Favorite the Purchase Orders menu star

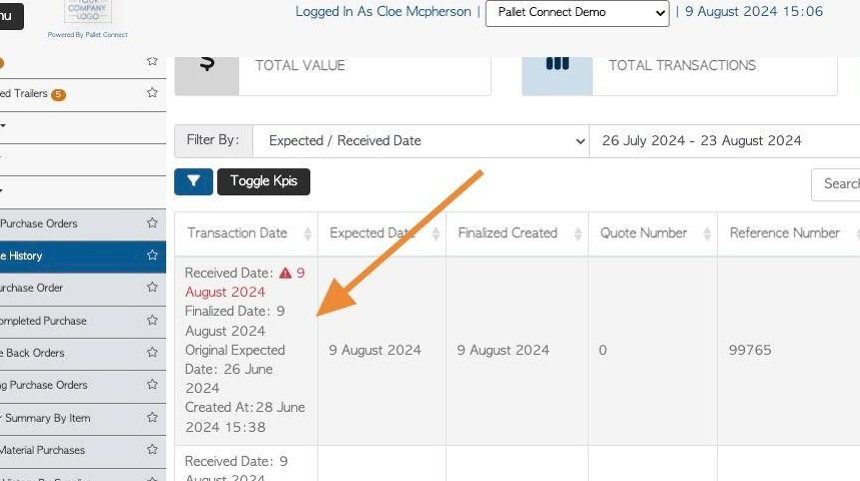[x=152, y=223]
